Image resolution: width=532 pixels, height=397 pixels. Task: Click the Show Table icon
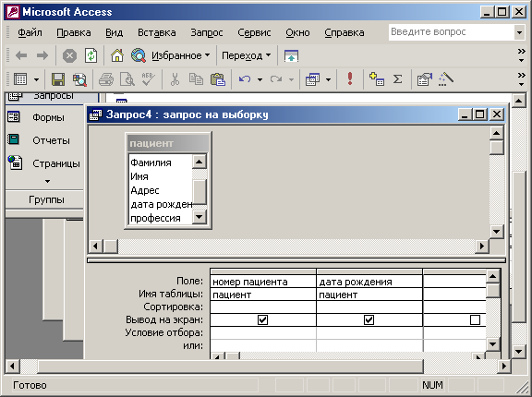[377, 79]
